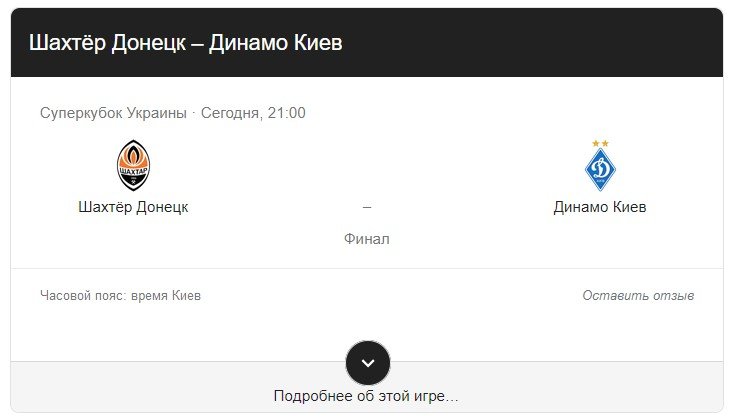Viewport: 742px width, 420px height.
Task: Click the Shakhtar Donetsk club crest
Action: (133, 165)
